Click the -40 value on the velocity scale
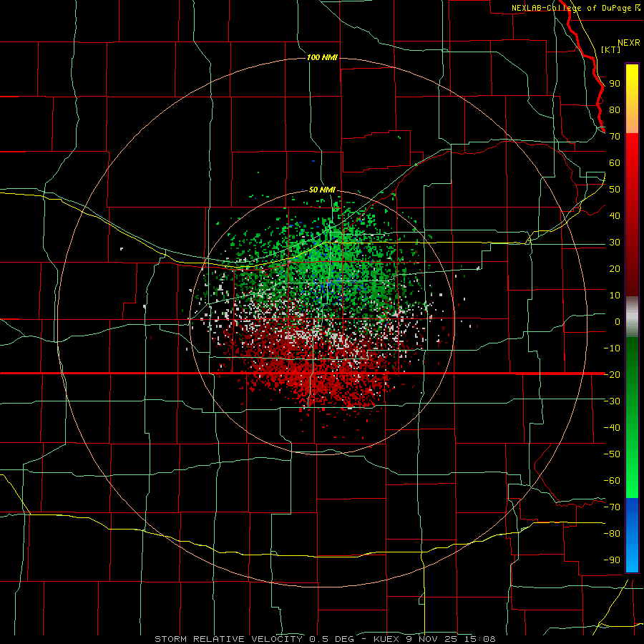Image resolution: width=644 pixels, height=644 pixels. click(x=612, y=428)
